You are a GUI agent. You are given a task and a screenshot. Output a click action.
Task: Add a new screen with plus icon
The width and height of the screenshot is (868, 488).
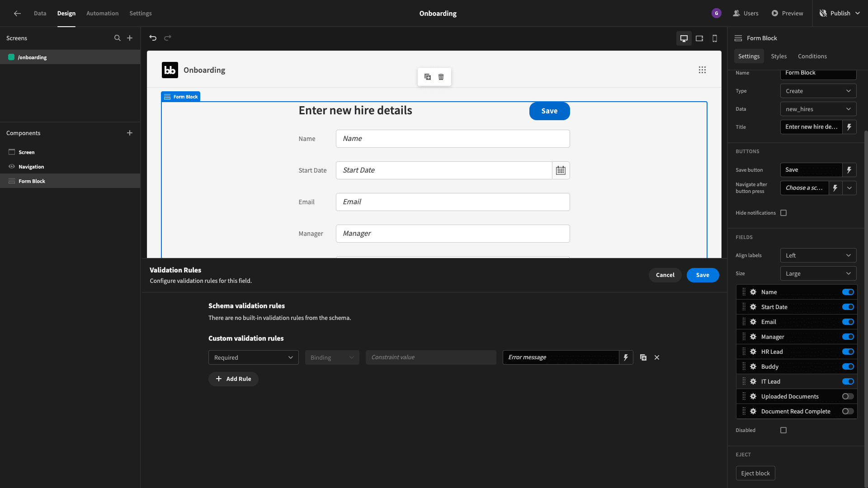(130, 38)
